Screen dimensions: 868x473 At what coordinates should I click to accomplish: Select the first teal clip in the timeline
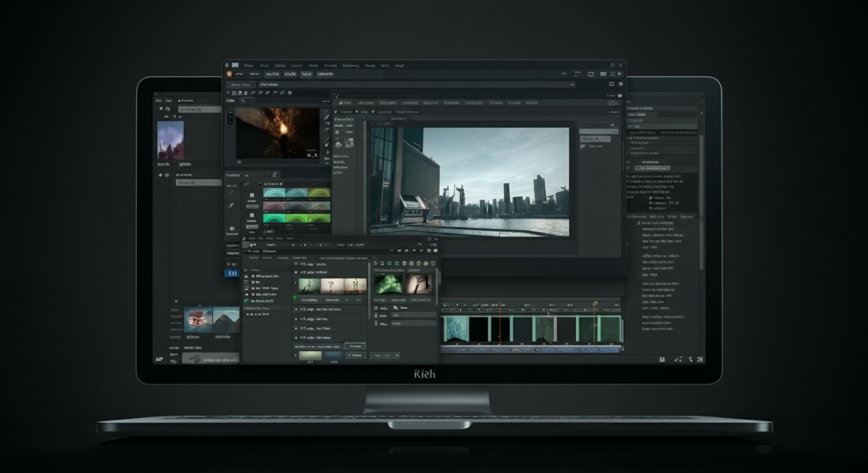tap(457, 328)
